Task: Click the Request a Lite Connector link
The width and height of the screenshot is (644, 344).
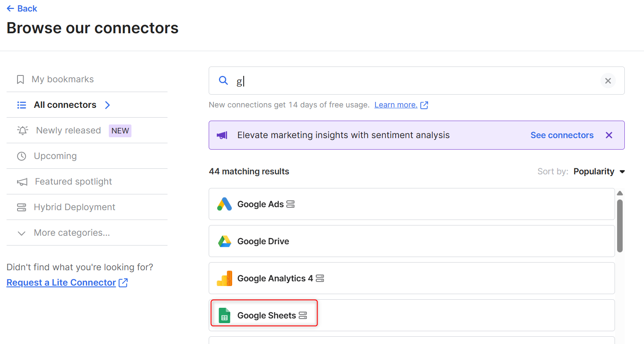Action: coord(61,283)
